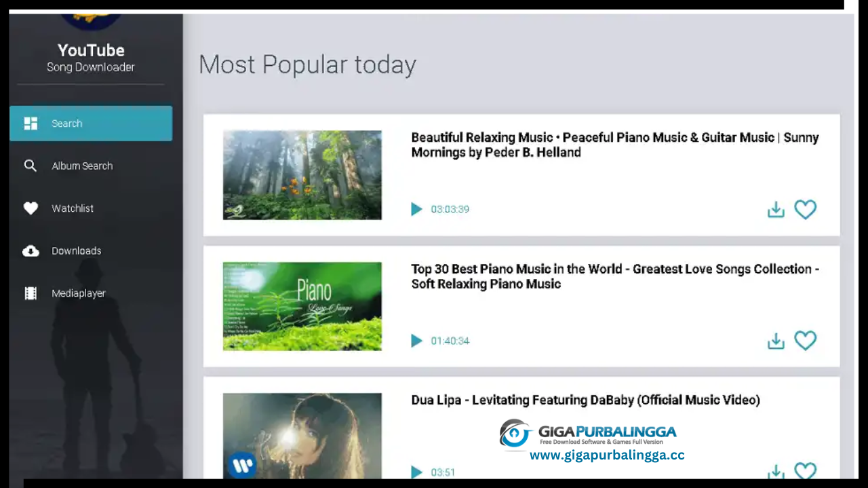The width and height of the screenshot is (868, 488).
Task: Download Dua Lipa Levitating track
Action: pyautogui.click(x=776, y=472)
